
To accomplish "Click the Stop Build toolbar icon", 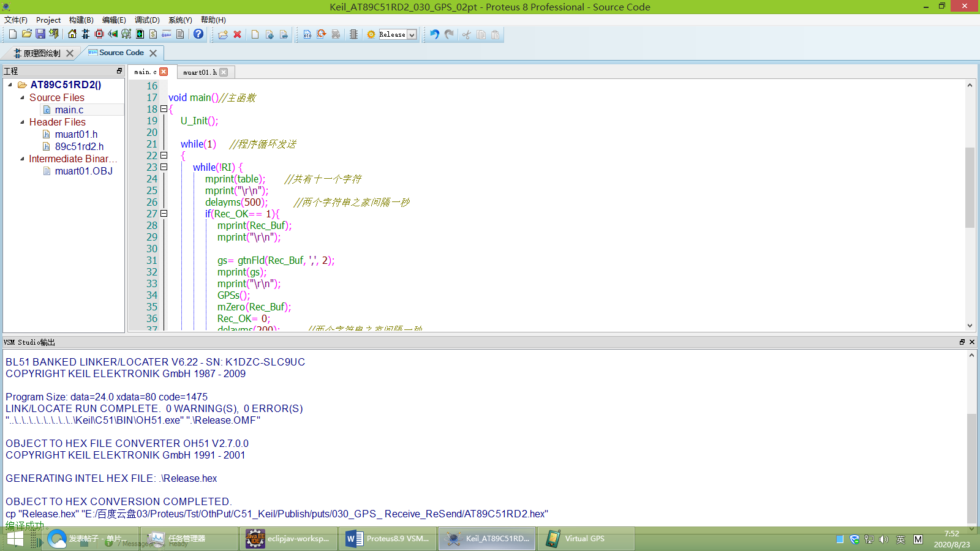I will click(x=336, y=34).
